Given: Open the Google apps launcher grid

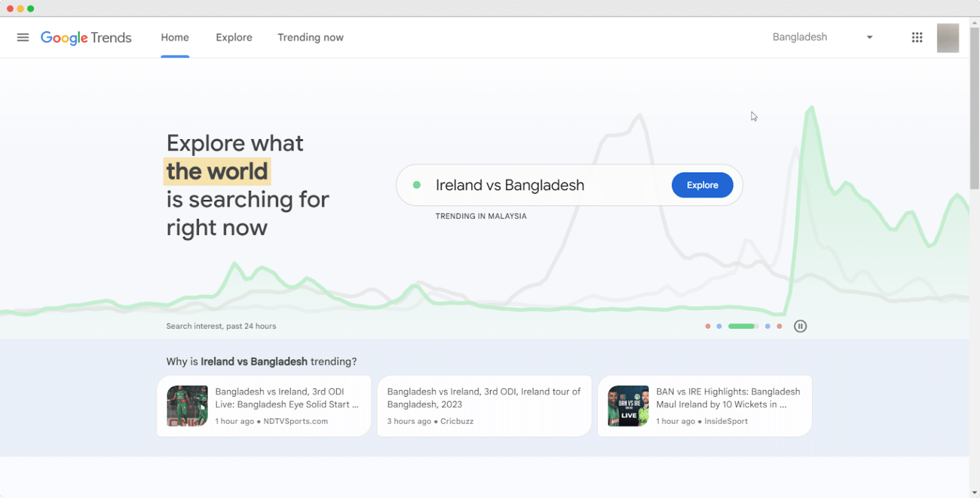Looking at the screenshot, I should pyautogui.click(x=917, y=37).
